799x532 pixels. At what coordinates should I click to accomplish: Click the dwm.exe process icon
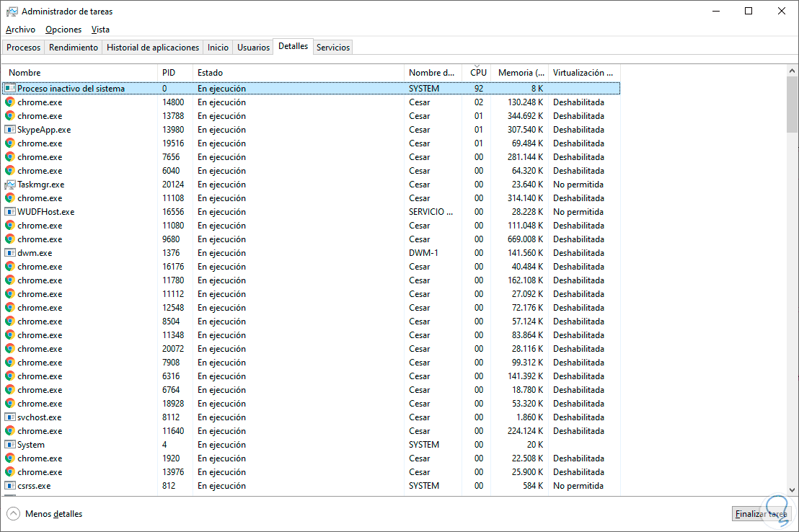9,253
